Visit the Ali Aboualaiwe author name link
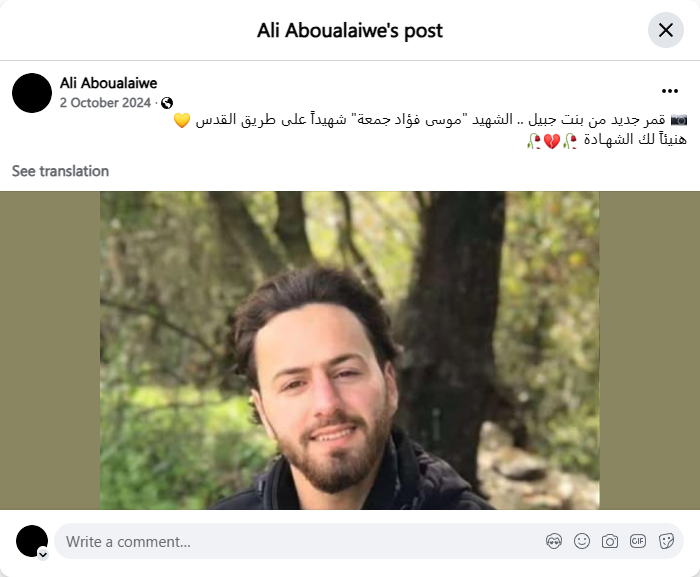Viewport: 700px width, 577px height. 108,83
